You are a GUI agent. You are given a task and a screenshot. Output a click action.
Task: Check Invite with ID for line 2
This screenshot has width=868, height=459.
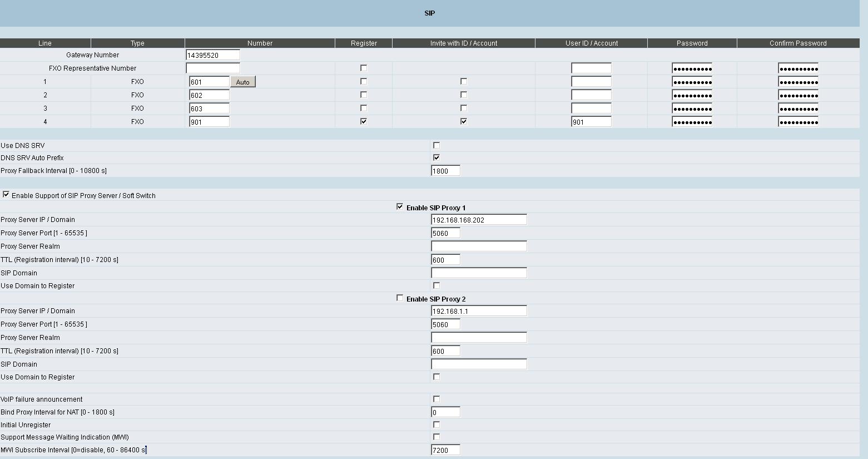click(x=464, y=95)
